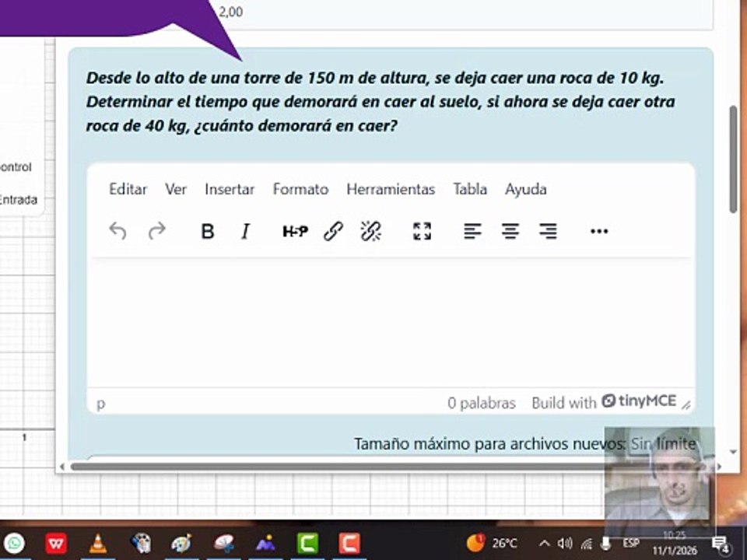This screenshot has height=560, width=747.
Task: Center align the text
Action: point(510,232)
